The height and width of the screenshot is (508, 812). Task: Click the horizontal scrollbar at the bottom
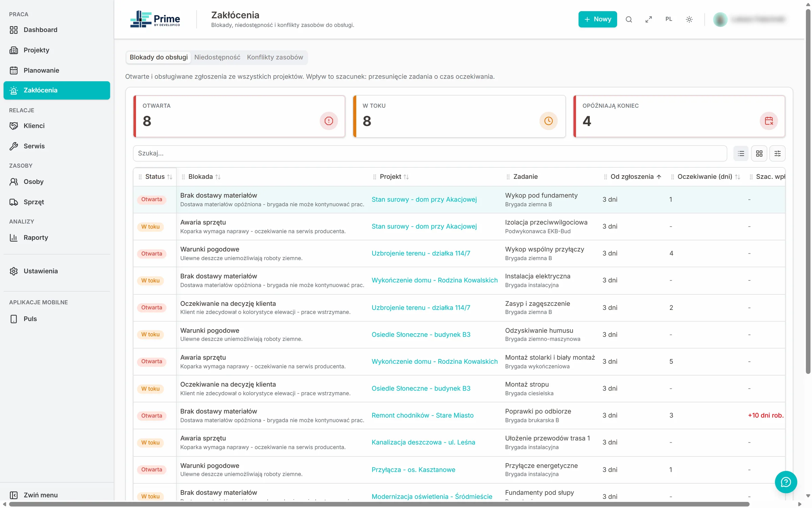(379, 504)
